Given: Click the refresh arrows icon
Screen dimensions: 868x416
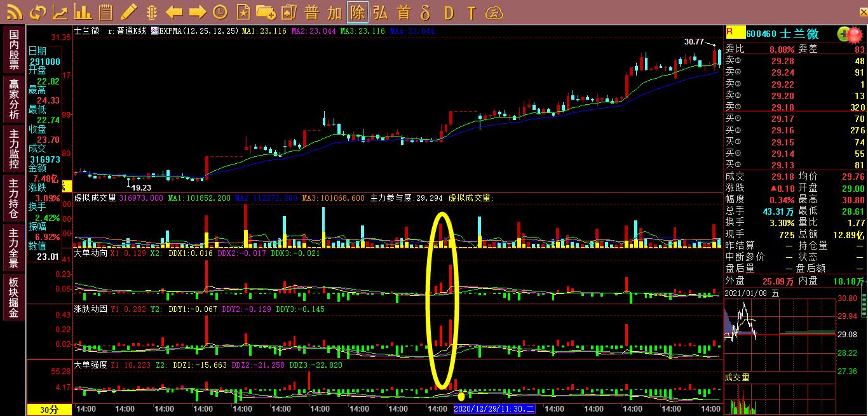Looking at the screenshot, I should pyautogui.click(x=37, y=11).
